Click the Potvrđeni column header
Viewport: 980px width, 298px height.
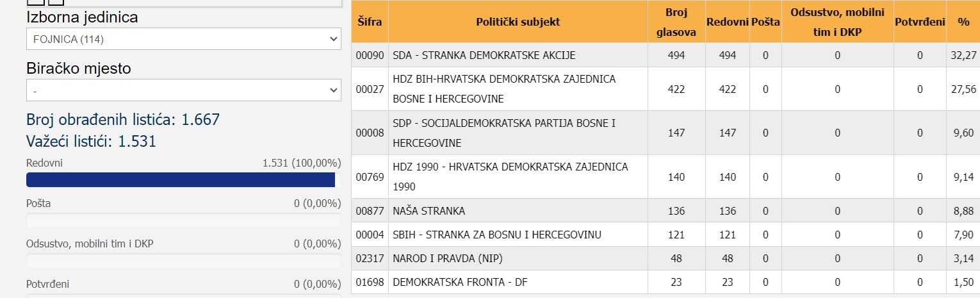[x=920, y=22]
